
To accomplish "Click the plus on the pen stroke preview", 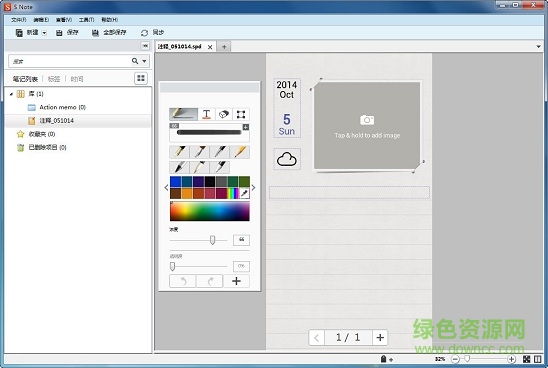I will point(246,127).
